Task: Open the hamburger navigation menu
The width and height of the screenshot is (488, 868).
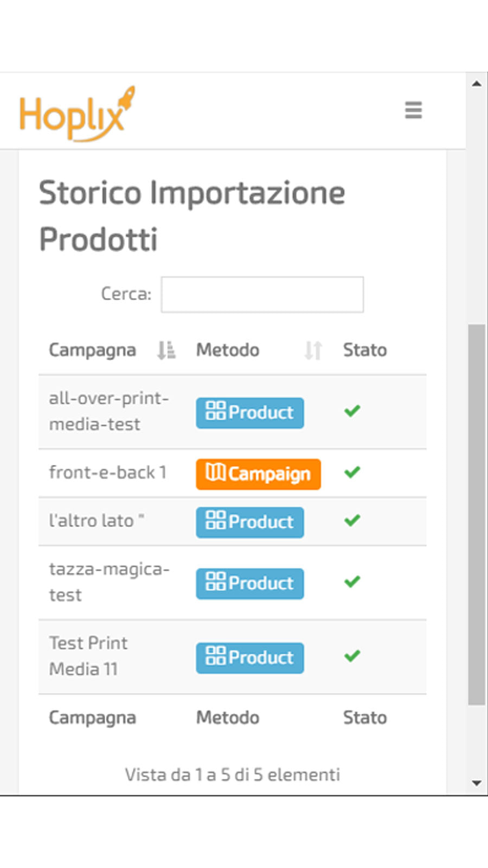Action: coord(413,110)
